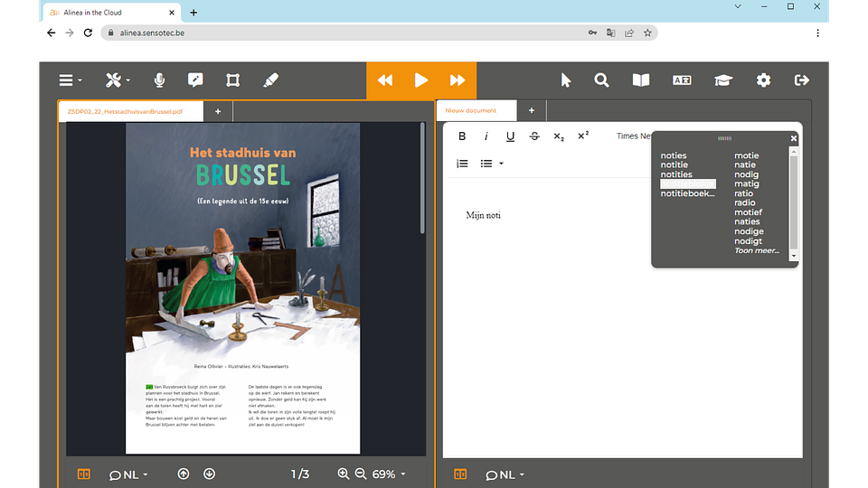Select the HetstadhuisvanBrussel.pdf tab
Image resolution: width=868 pixels, height=488 pixels.
pyautogui.click(x=125, y=112)
